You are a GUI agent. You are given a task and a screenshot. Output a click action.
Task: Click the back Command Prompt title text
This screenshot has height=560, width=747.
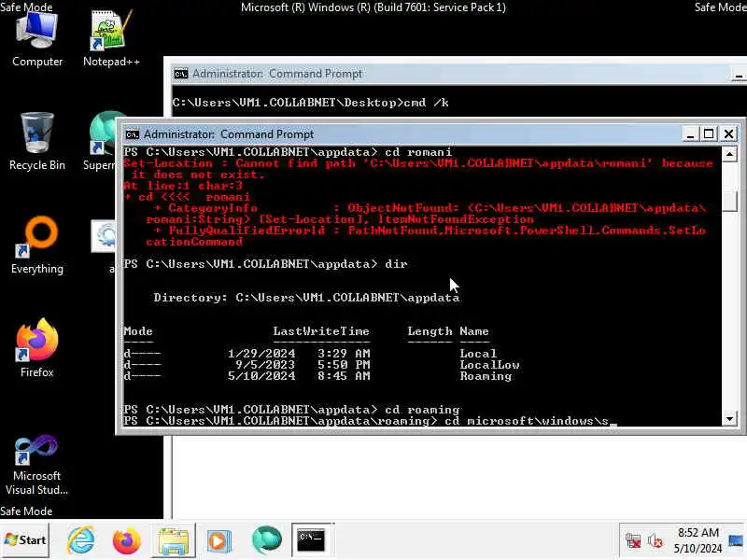pyautogui.click(x=277, y=74)
